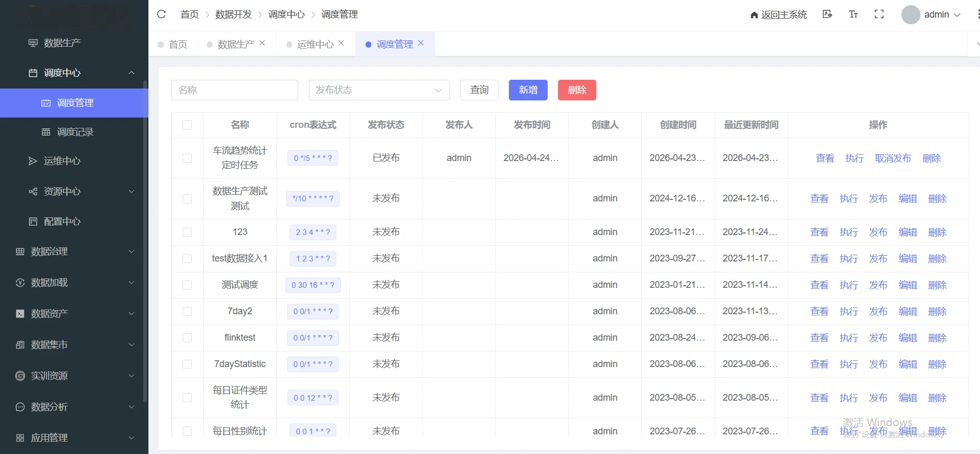Check the 车流趋势统计定时任务 row checkbox

click(x=187, y=158)
